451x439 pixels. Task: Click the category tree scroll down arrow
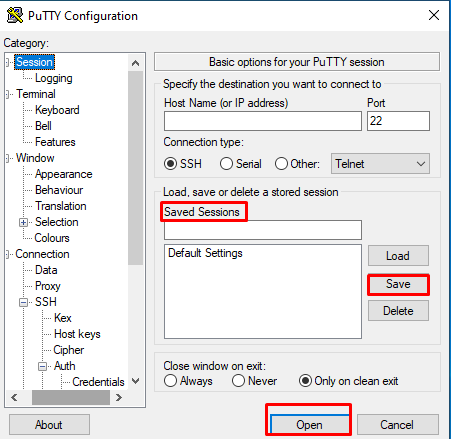click(x=135, y=381)
